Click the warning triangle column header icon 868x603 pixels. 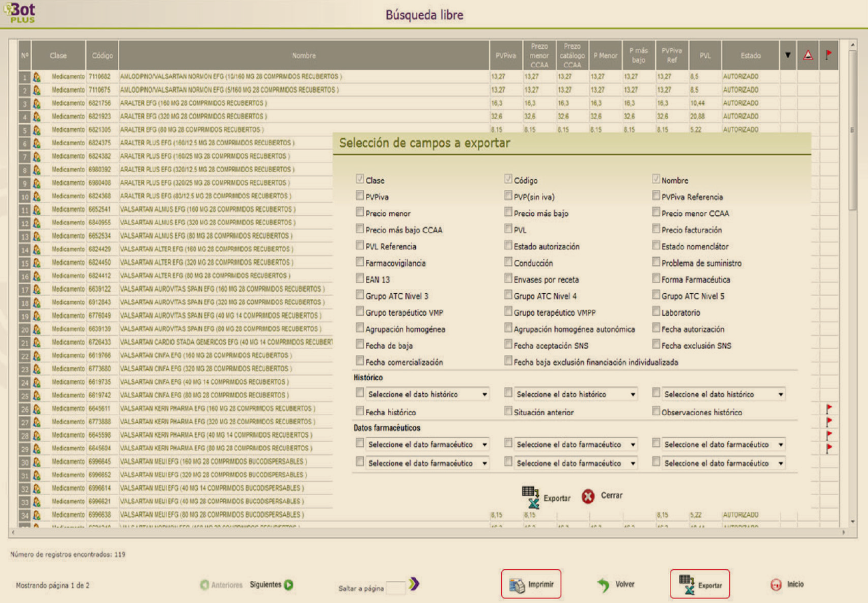[x=807, y=56]
